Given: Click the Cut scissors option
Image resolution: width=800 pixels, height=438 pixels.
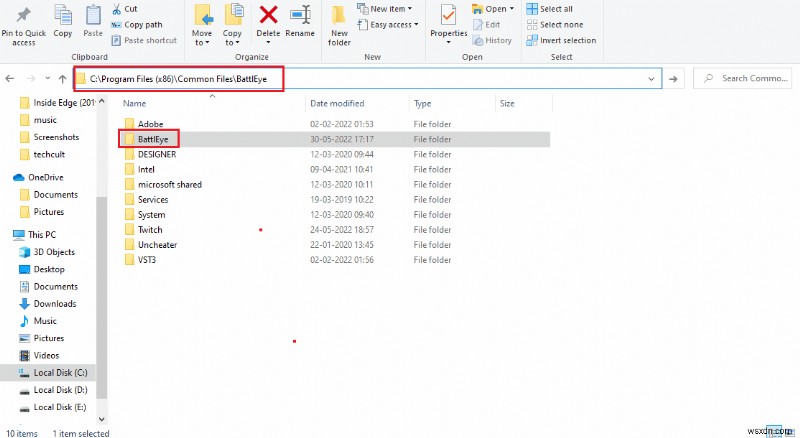Looking at the screenshot, I should coord(124,9).
